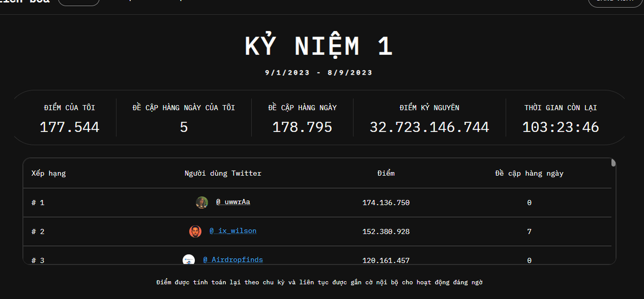
Task: Open the @_uwwrAa Twitter profile link
Action: [x=233, y=202]
